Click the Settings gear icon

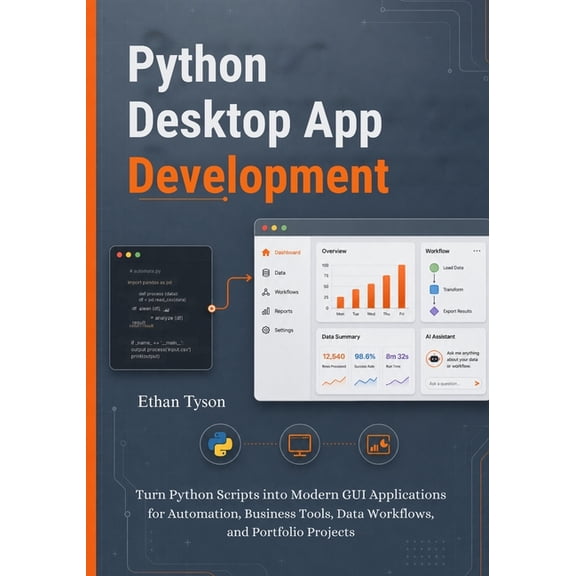pyautogui.click(x=266, y=330)
